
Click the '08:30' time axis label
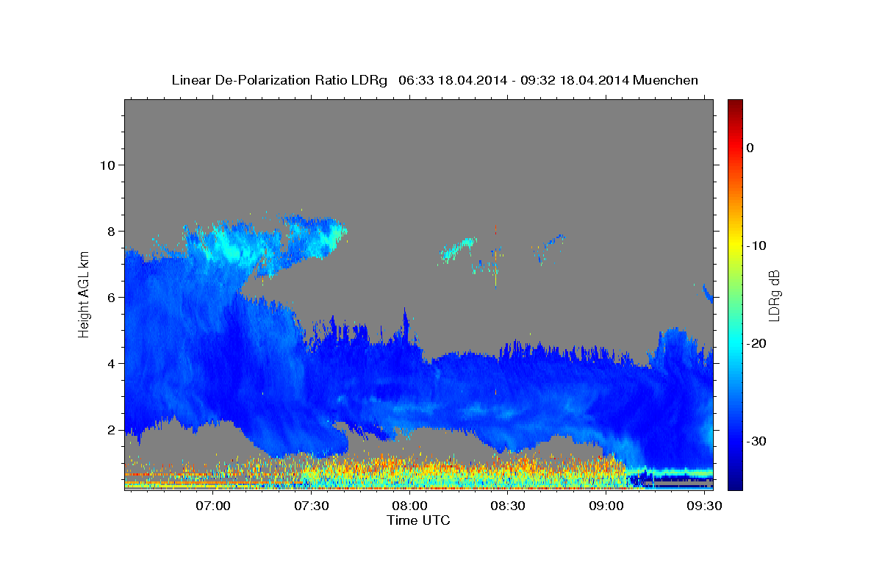[507, 506]
